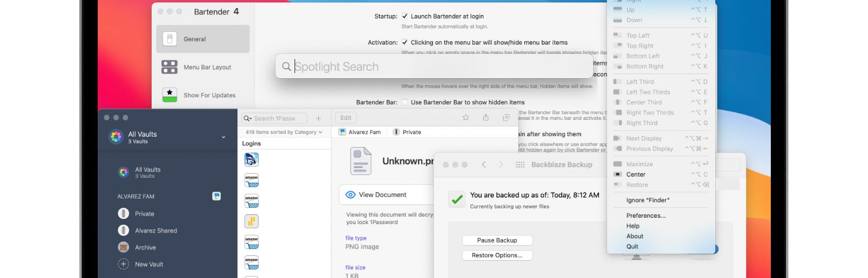Expand the All Vaults switcher chevron in 1Password
The width and height of the screenshot is (868, 278).
[x=223, y=137]
